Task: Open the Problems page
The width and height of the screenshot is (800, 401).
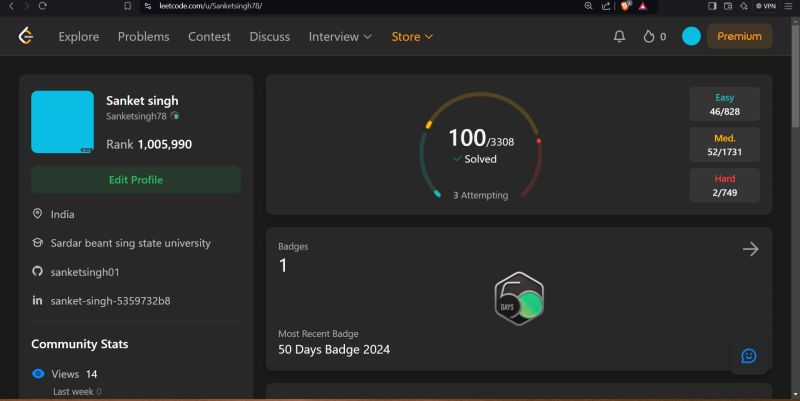Action: [143, 36]
